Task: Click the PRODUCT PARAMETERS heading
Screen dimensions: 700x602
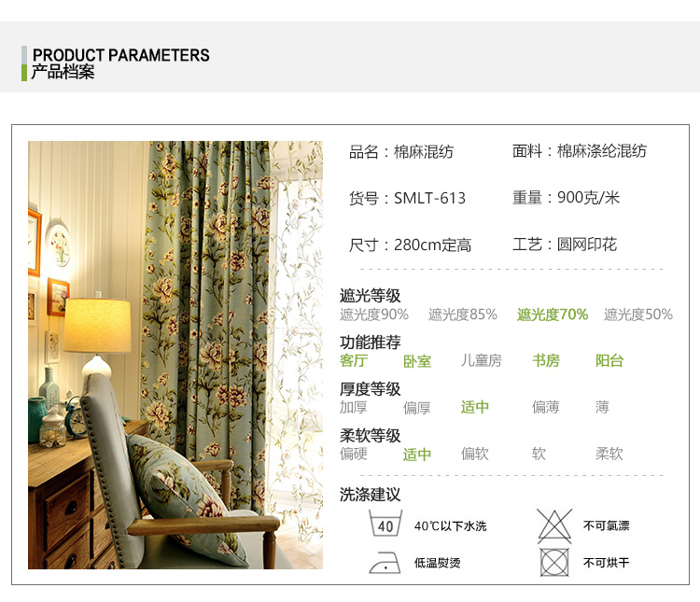Action: pyautogui.click(x=121, y=55)
